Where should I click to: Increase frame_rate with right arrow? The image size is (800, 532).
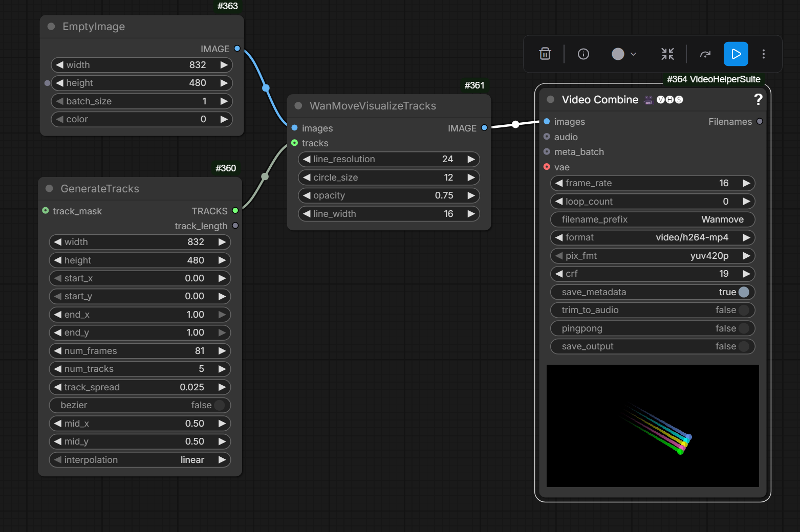pos(746,183)
